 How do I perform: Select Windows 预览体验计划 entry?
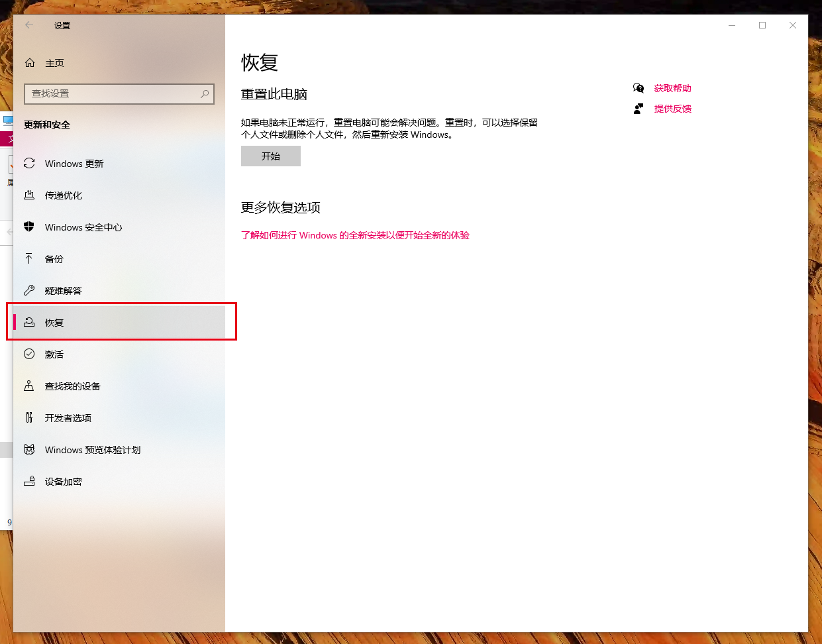pos(119,450)
